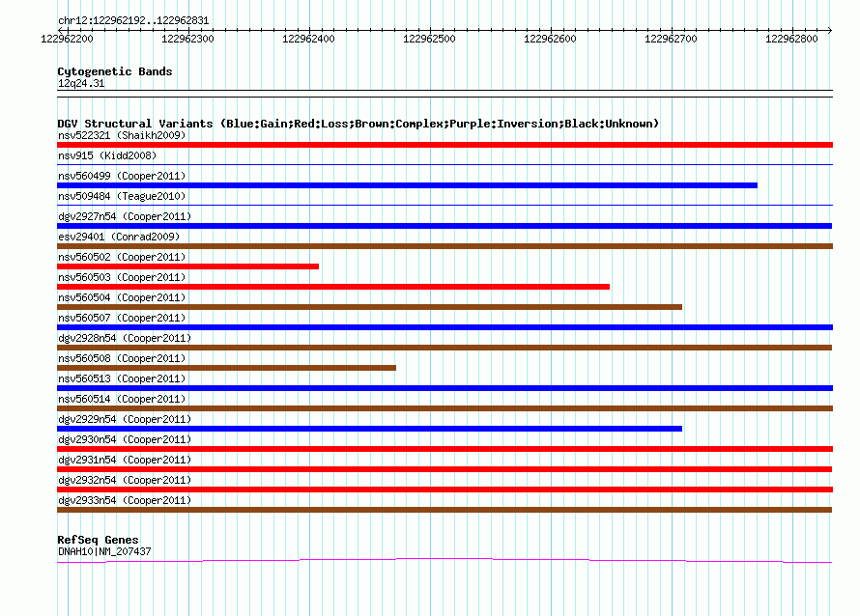Click the dgv2931n54 (Cooper2011) label

click(x=125, y=460)
